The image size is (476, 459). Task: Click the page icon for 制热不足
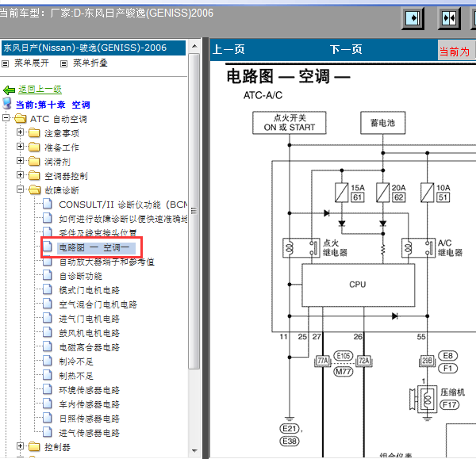[48, 375]
